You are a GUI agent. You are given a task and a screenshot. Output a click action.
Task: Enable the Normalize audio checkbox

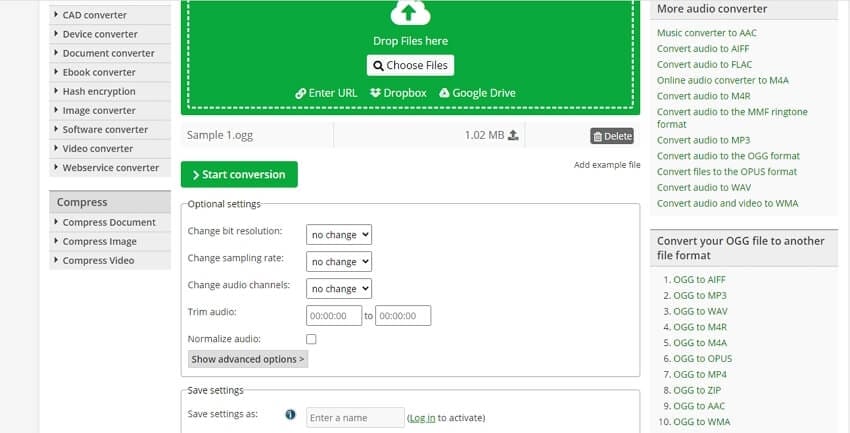point(311,339)
